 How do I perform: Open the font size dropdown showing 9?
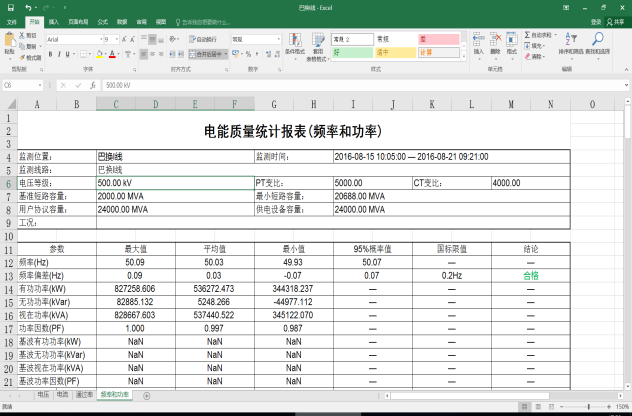(117, 39)
